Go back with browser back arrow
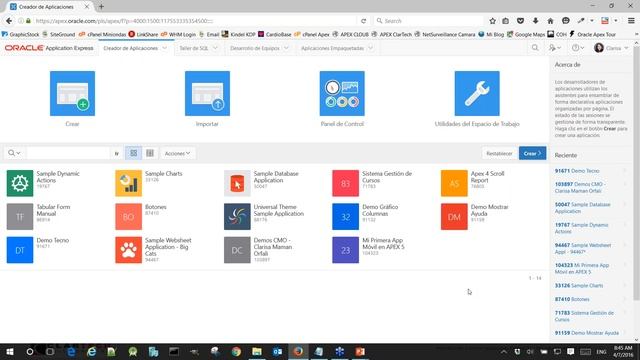 click(x=9, y=21)
